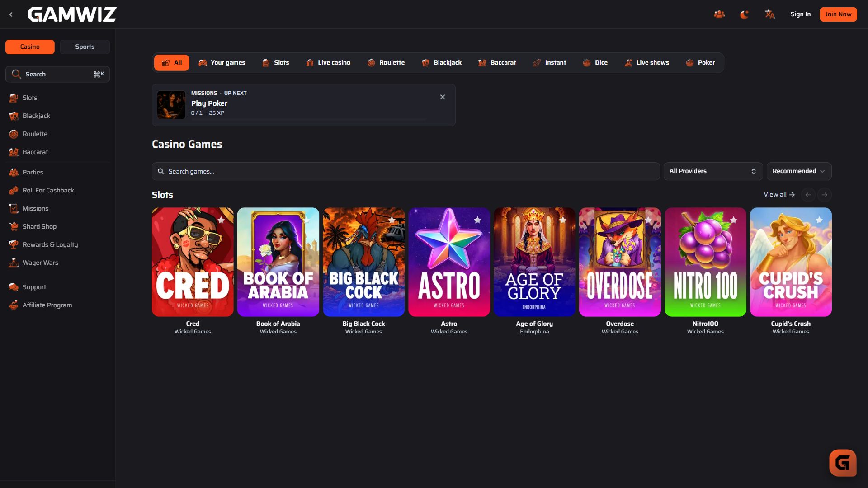
Task: Select the Casino section button
Action: click(x=30, y=47)
